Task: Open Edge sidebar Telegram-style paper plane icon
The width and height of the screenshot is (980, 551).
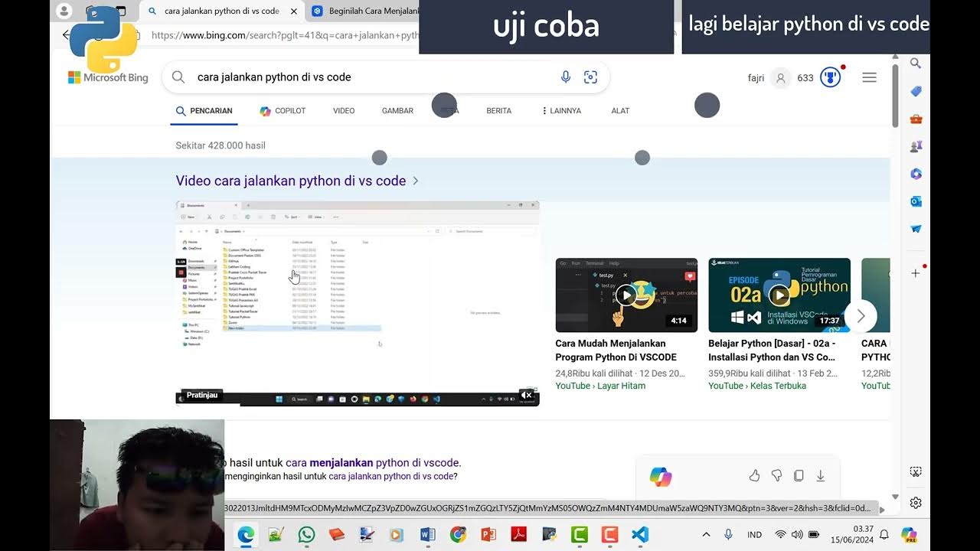Action: (916, 229)
